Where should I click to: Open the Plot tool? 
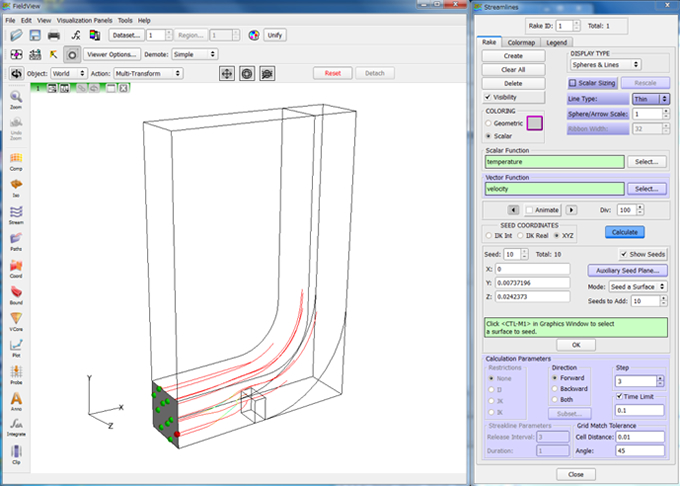point(17,347)
